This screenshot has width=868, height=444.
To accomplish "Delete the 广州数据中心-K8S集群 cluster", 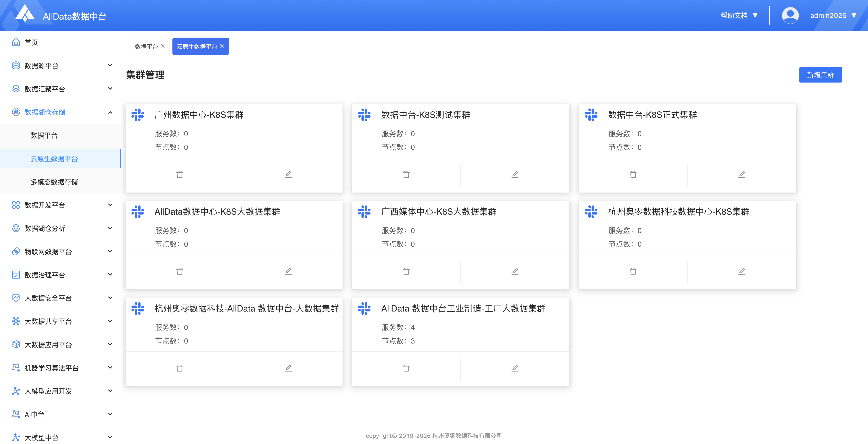I will (x=180, y=174).
